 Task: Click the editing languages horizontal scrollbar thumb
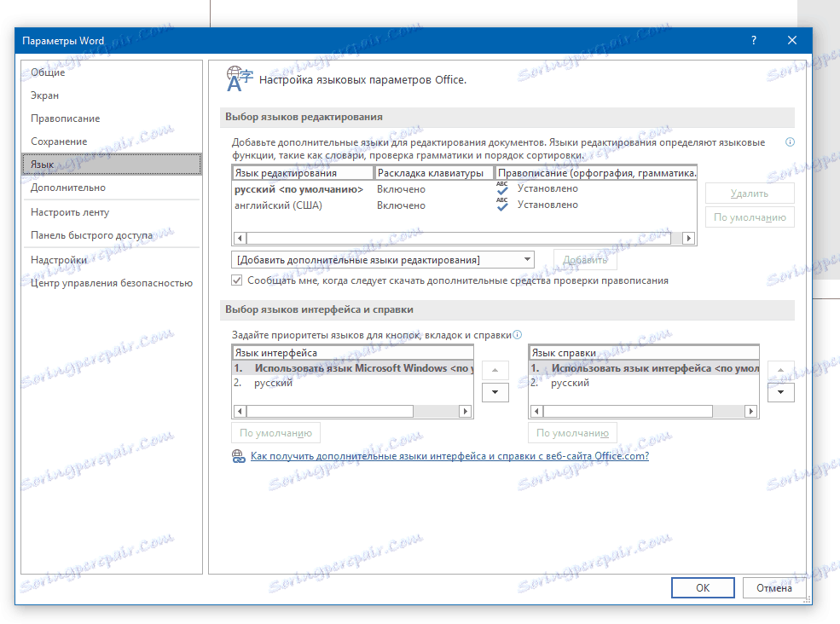(x=459, y=239)
